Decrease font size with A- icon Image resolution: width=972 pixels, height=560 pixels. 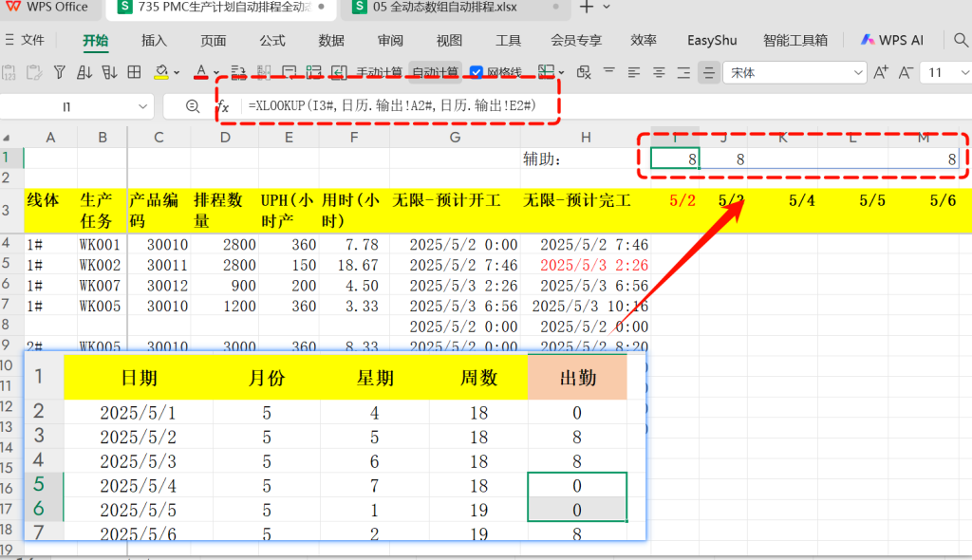pos(906,72)
